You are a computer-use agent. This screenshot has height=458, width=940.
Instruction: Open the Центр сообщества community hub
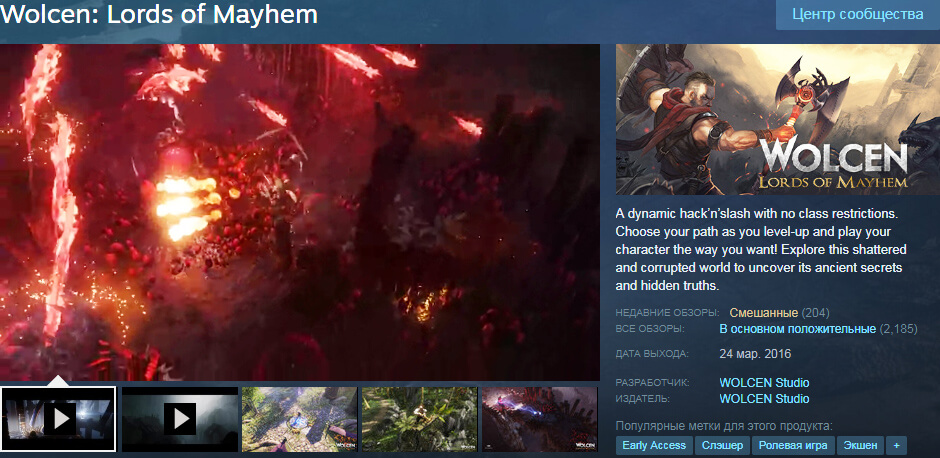(858, 14)
